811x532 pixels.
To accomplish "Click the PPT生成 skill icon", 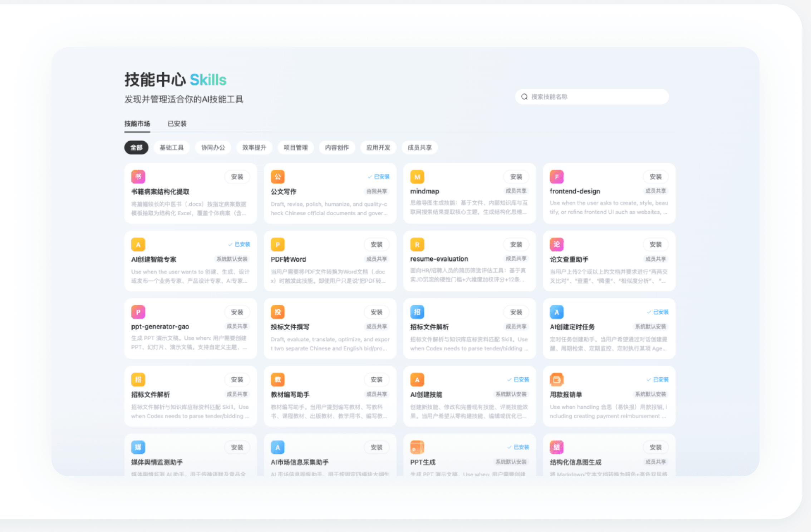I will (x=417, y=447).
